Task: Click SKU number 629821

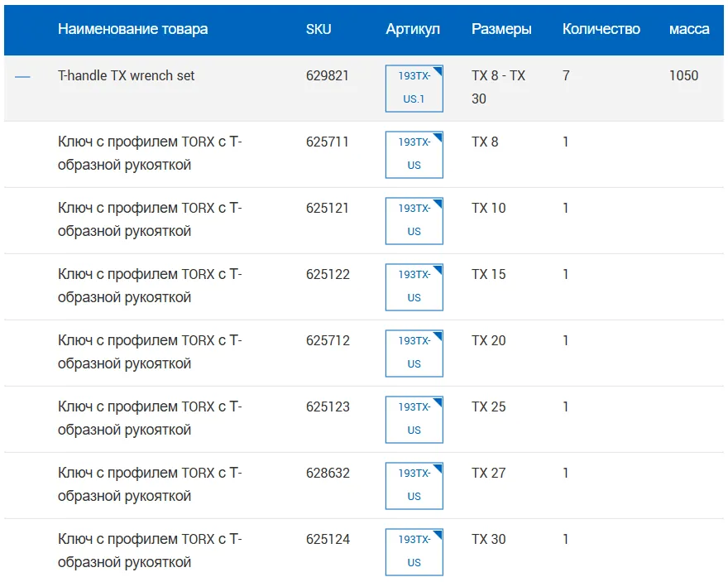Action: [x=328, y=75]
